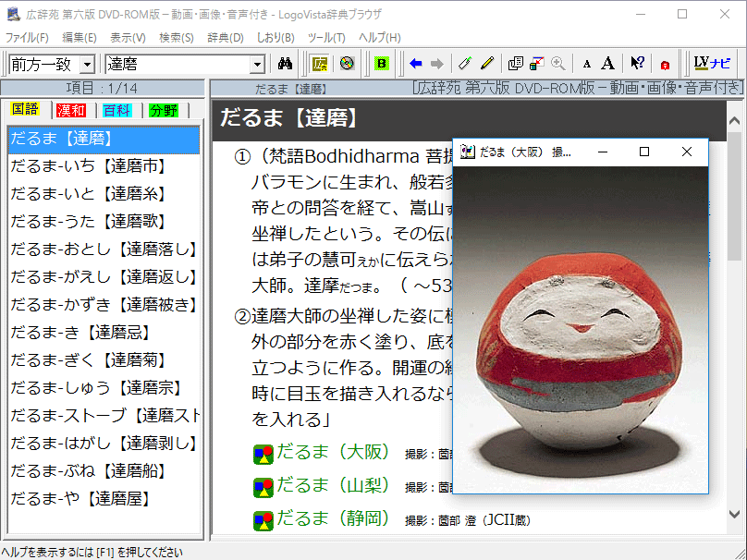
Task: Click the content pane scroll-up arrow
Action: pyautogui.click(x=735, y=120)
